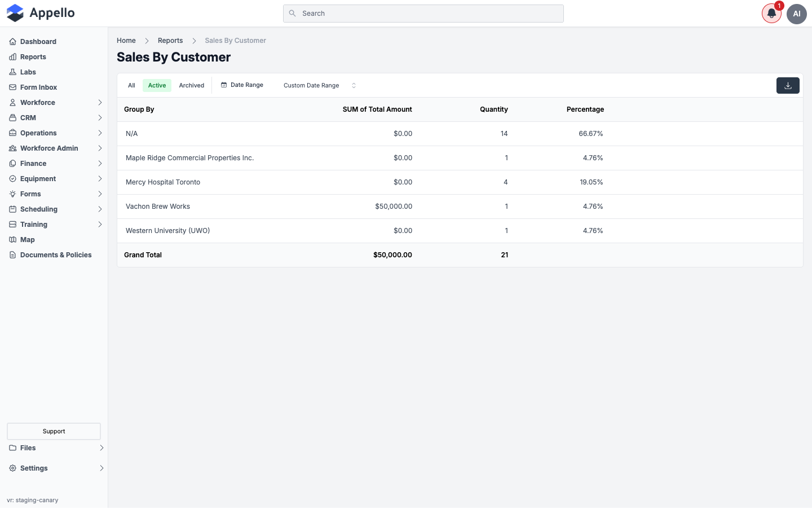Open the notifications bell
The height and width of the screenshot is (518, 812).
(x=771, y=14)
